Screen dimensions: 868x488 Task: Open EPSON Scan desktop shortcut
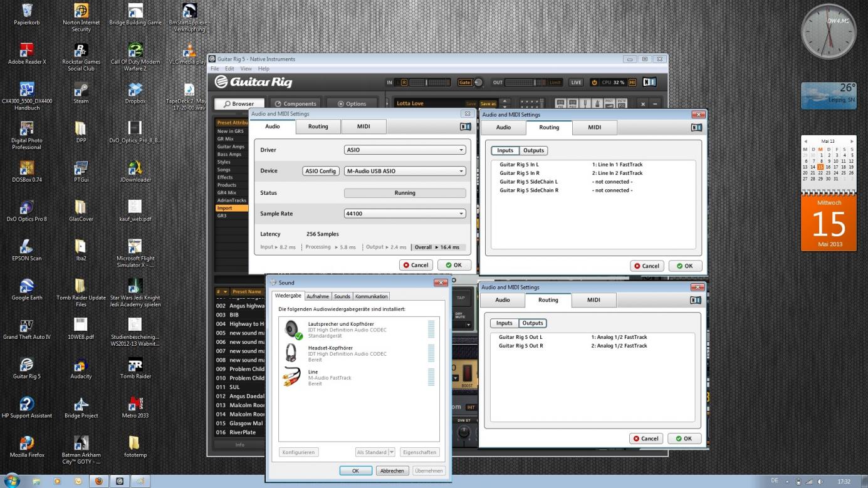point(27,250)
